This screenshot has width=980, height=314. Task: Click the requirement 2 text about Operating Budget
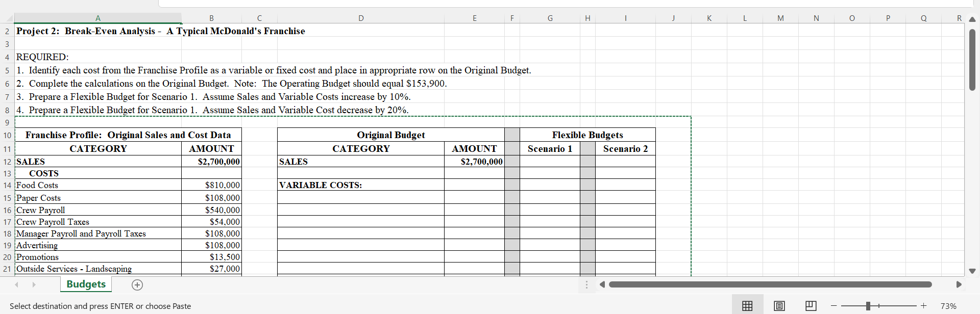(x=232, y=84)
